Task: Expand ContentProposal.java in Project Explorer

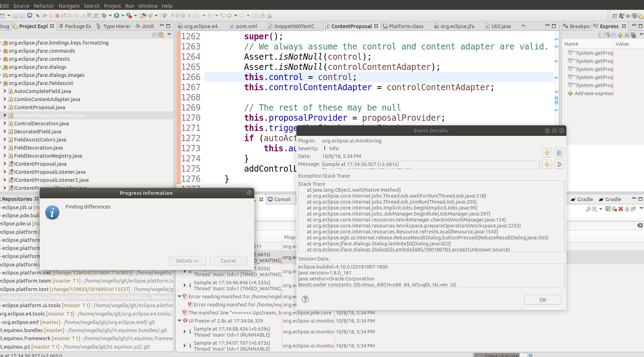Action: coord(5,107)
